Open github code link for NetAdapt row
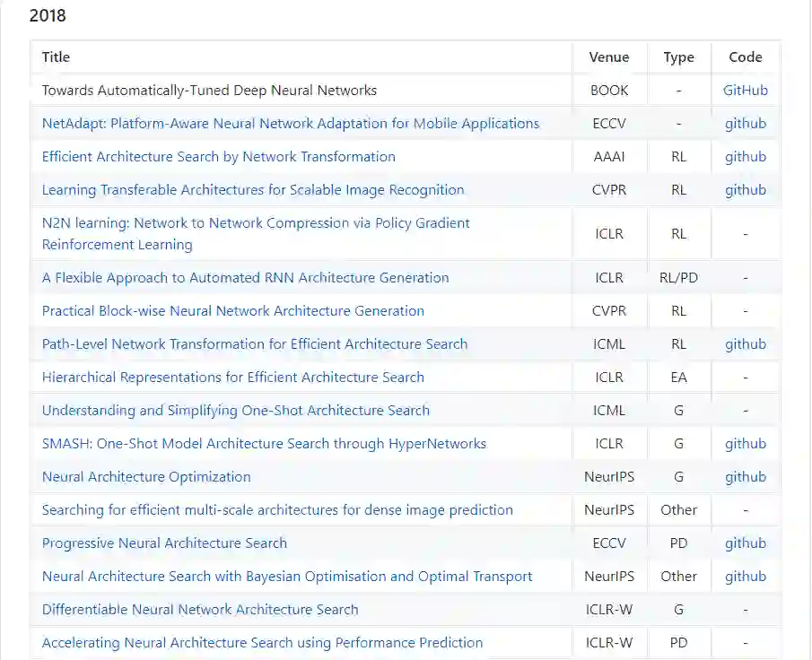 (x=746, y=124)
